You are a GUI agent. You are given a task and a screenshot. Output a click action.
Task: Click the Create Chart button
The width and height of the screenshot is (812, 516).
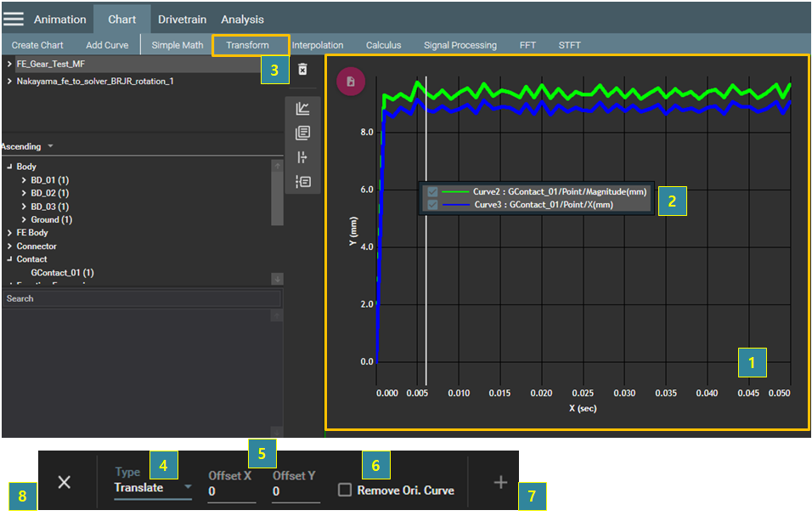point(37,45)
